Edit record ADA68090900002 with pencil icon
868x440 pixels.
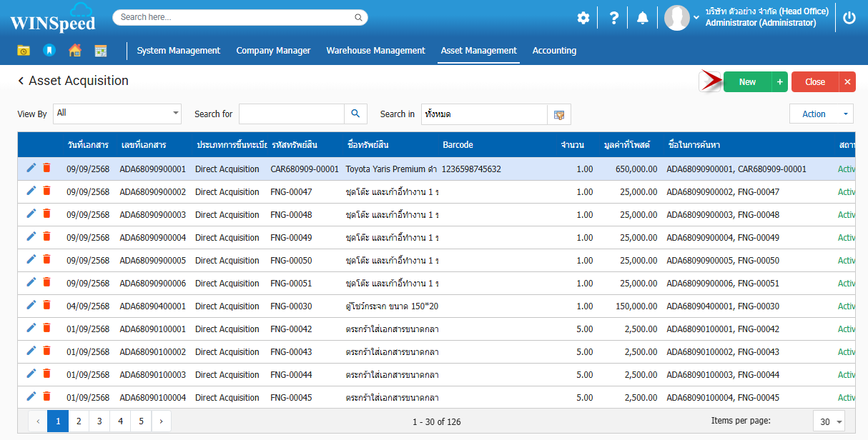pos(31,191)
